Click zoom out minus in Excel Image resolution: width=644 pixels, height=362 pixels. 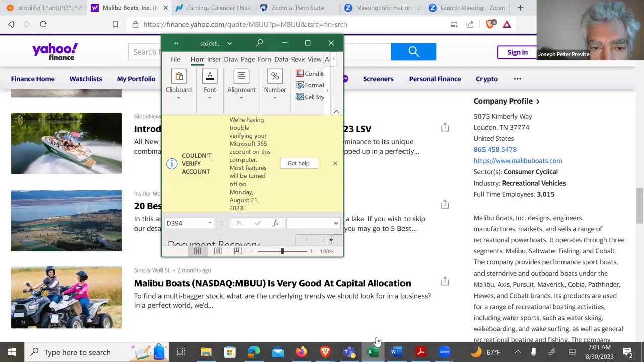coord(253,251)
